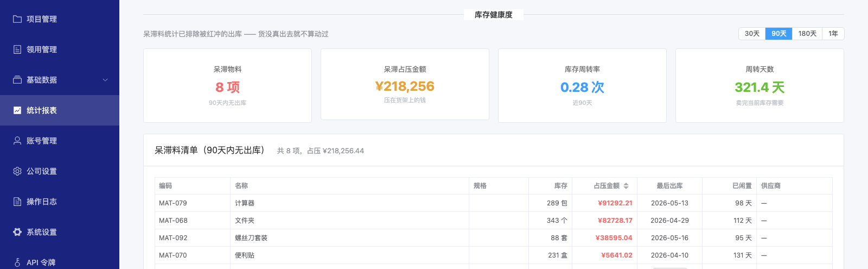
Task: Click the 计算器 name cell
Action: coord(349,203)
